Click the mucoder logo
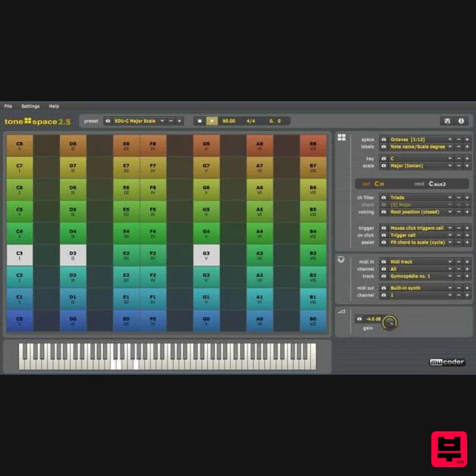Viewport: 476px width, 476px height. coord(447,362)
